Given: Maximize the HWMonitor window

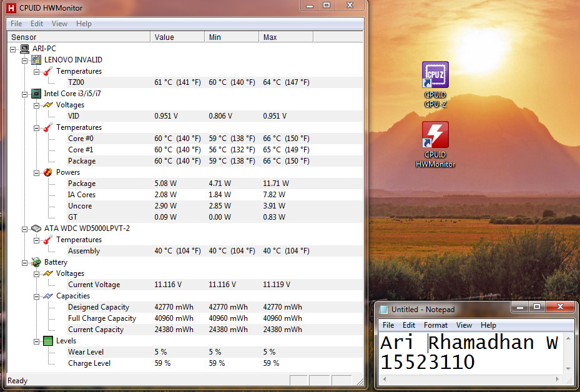Looking at the screenshot, I should point(327,5).
